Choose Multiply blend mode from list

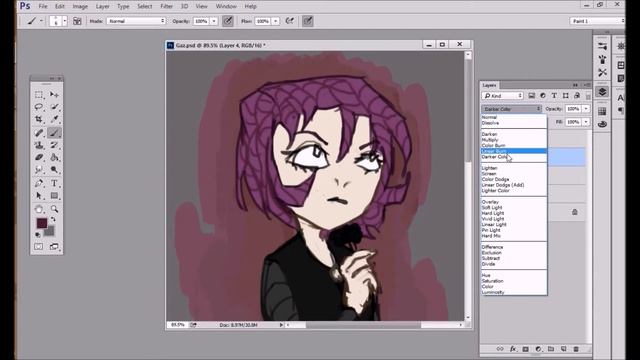[514, 140]
